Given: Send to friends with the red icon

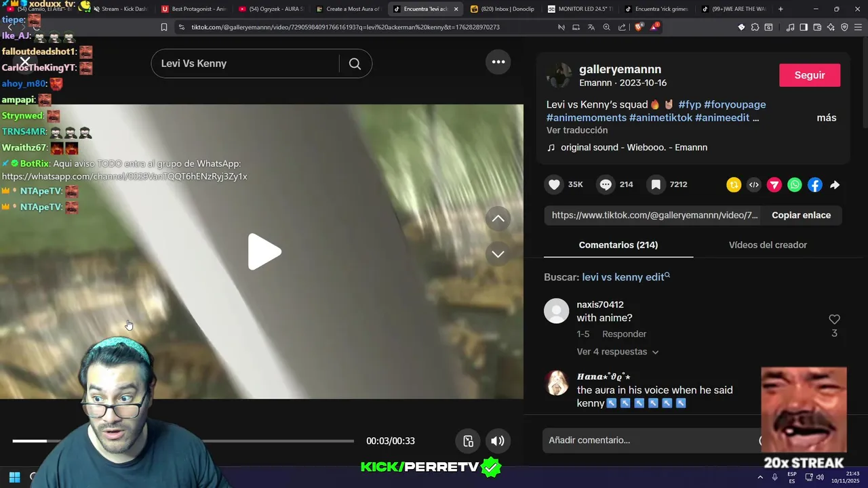Looking at the screenshot, I should click(x=774, y=184).
